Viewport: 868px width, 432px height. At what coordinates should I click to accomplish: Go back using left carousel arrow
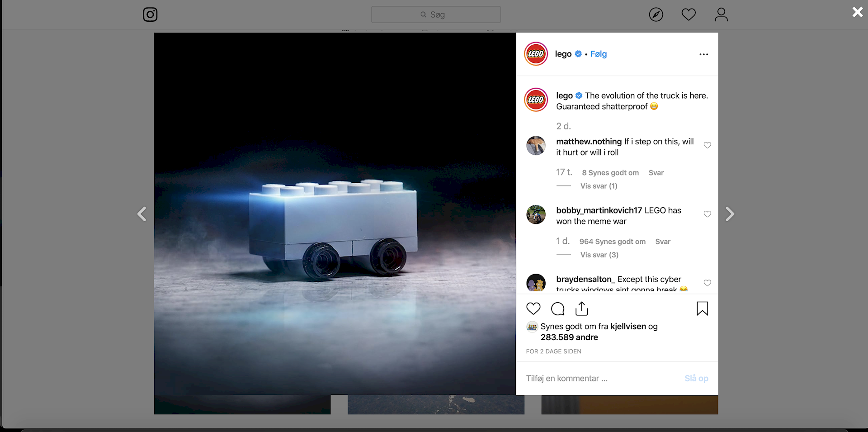(142, 214)
